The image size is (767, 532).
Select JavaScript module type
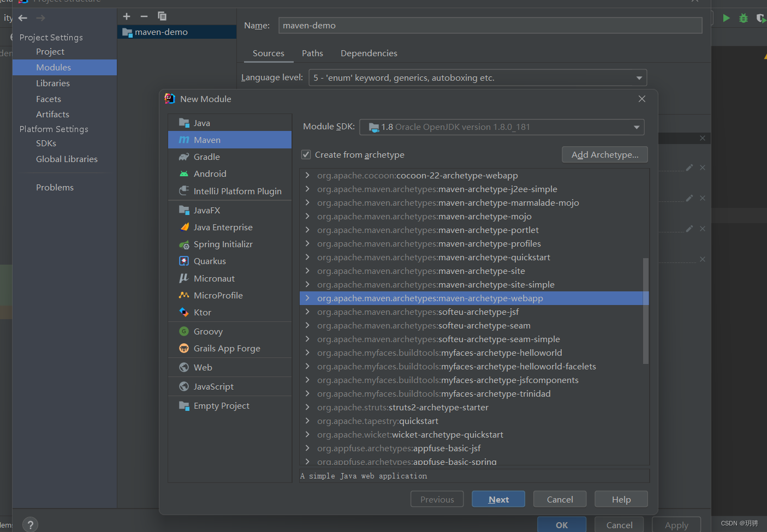pyautogui.click(x=230, y=386)
